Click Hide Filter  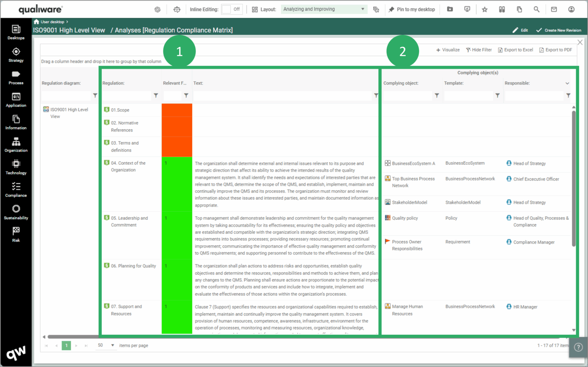pos(479,50)
